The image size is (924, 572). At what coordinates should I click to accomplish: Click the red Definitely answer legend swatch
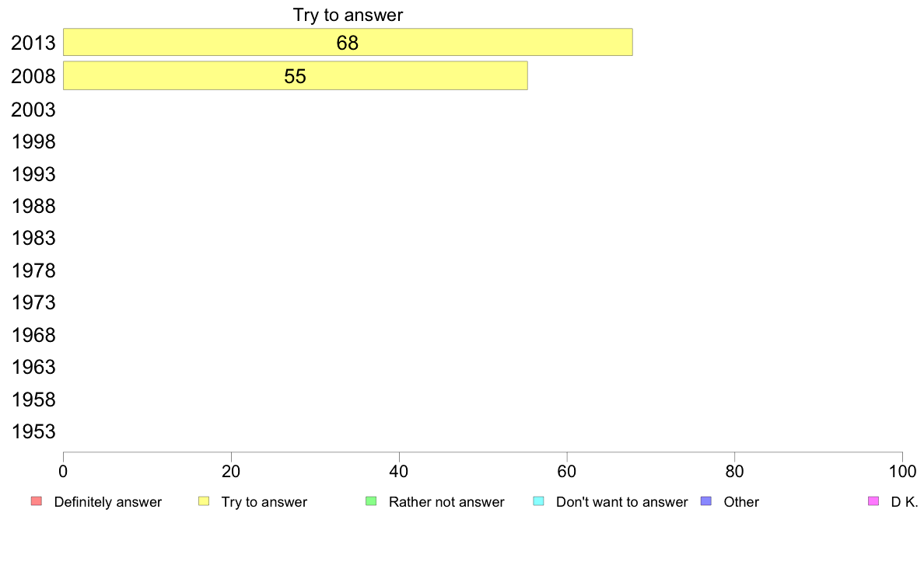[x=37, y=501]
